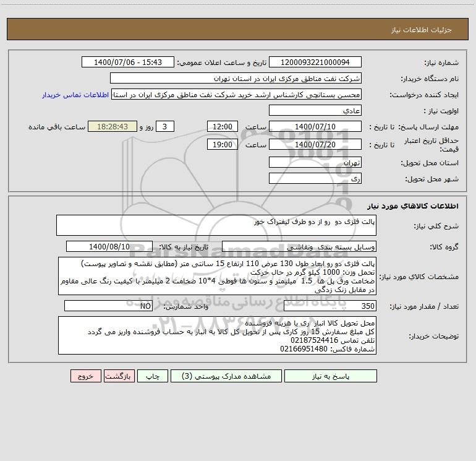Open اطلاعات تماس خریدار contact link
476x461 pixels.
(x=75, y=95)
